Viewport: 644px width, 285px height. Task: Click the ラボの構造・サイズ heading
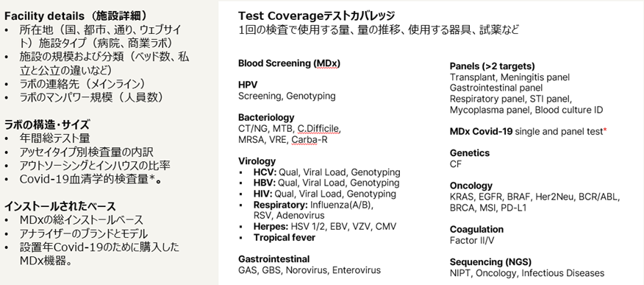point(47,124)
